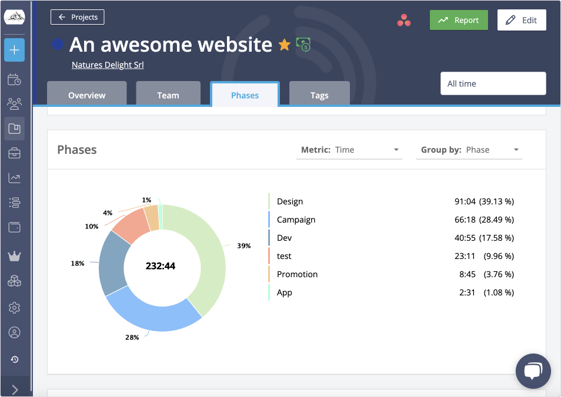Click the test legend entry
This screenshot has height=397, width=561.
[x=284, y=256]
